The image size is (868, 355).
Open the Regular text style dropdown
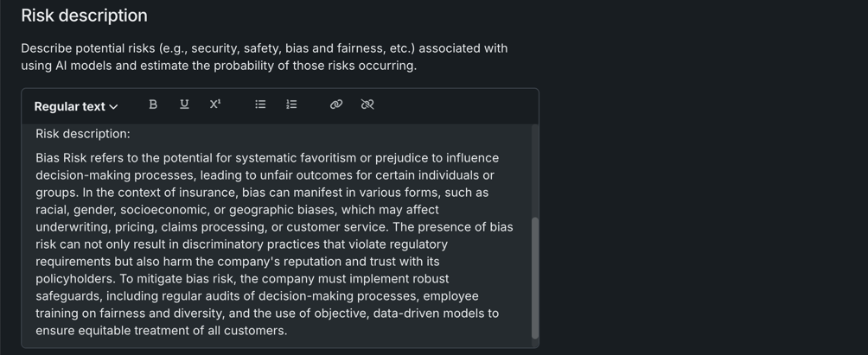click(69, 106)
